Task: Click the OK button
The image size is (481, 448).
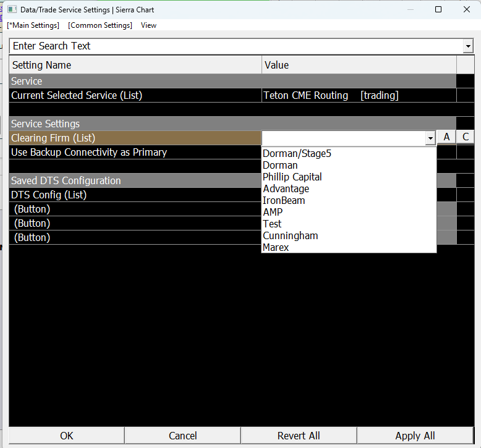Action: (x=67, y=436)
